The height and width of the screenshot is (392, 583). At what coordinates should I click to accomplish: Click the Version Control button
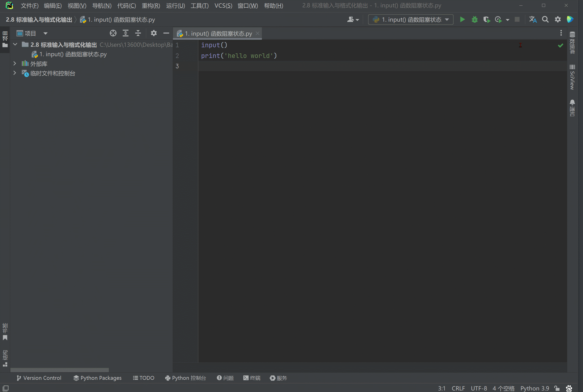tap(38, 378)
